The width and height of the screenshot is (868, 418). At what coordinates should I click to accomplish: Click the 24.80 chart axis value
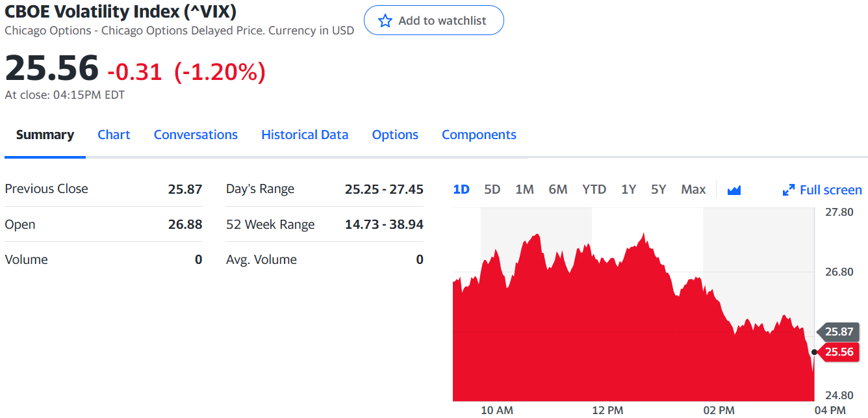coord(839,395)
